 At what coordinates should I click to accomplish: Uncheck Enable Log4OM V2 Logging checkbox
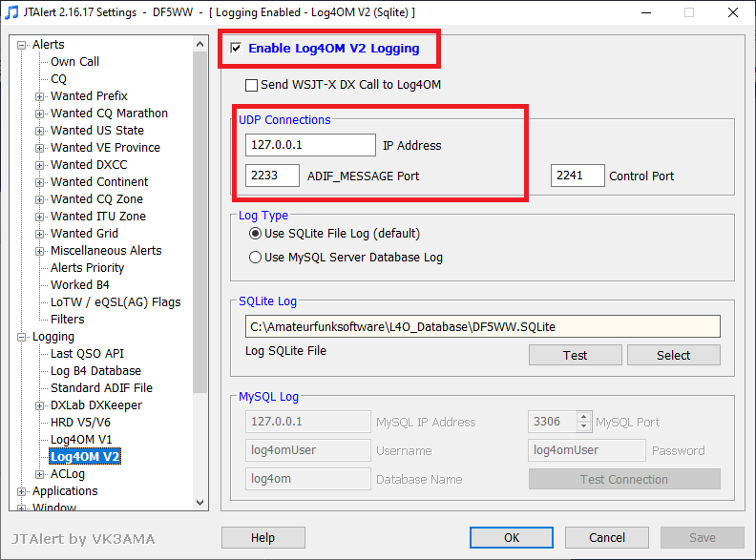tap(236, 48)
